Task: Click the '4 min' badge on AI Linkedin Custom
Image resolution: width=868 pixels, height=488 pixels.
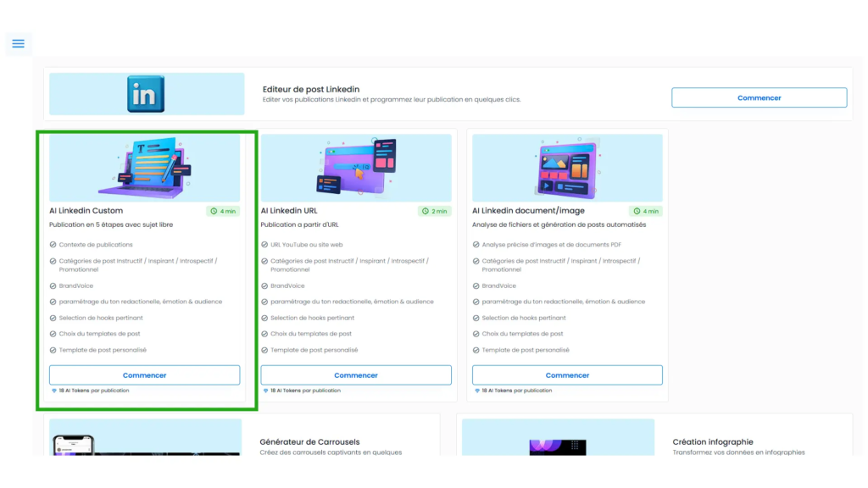Action: coord(223,211)
